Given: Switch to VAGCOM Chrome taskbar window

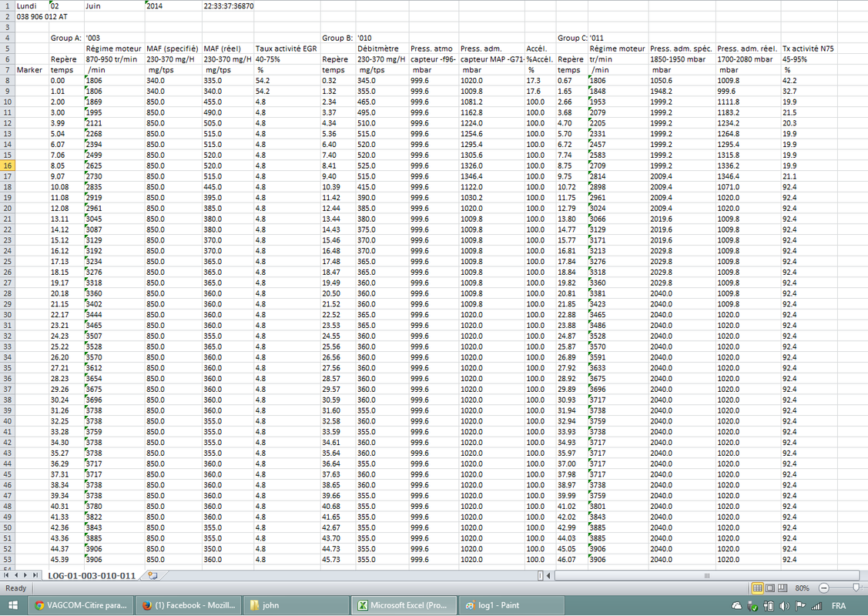Looking at the screenshot, I should point(81,605).
